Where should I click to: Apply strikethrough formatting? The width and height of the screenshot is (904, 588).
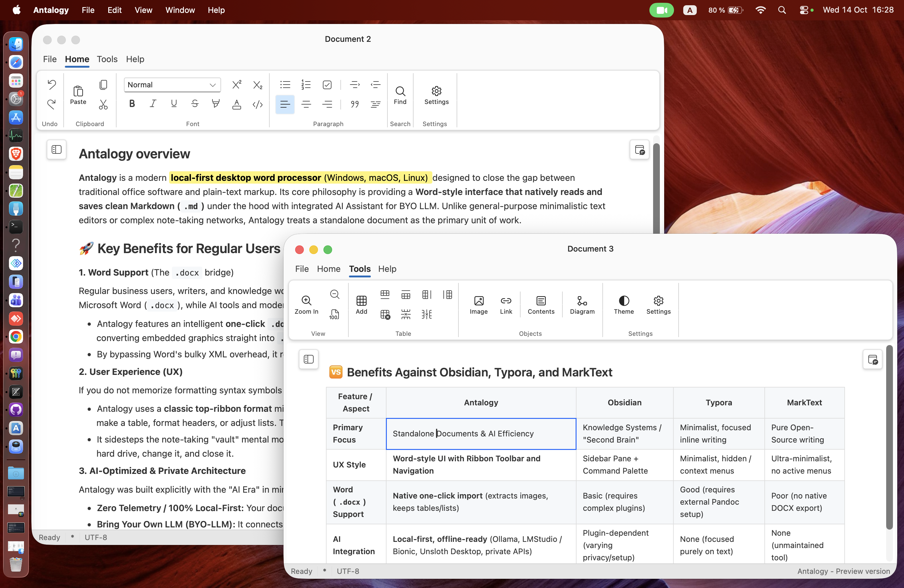click(195, 104)
